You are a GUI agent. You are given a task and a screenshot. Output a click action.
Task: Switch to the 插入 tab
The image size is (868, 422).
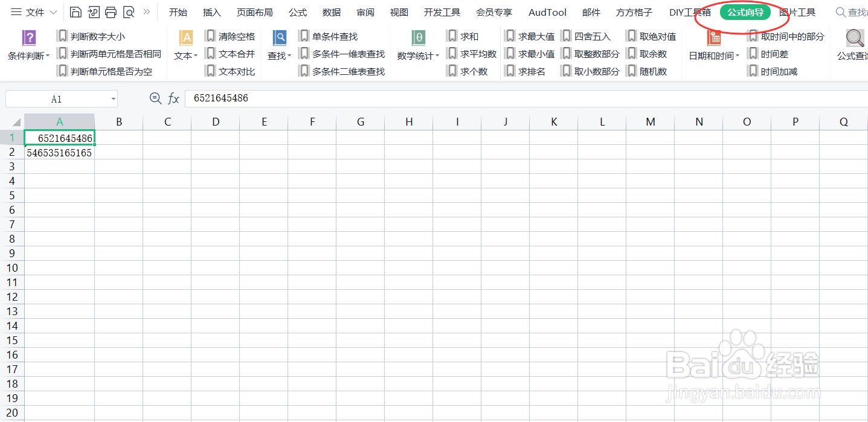(x=211, y=12)
